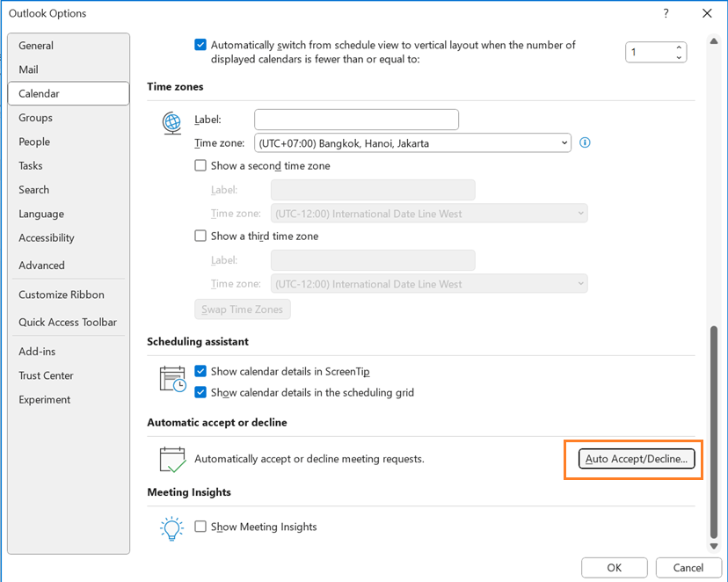Click the third time zone Label field

(373, 260)
